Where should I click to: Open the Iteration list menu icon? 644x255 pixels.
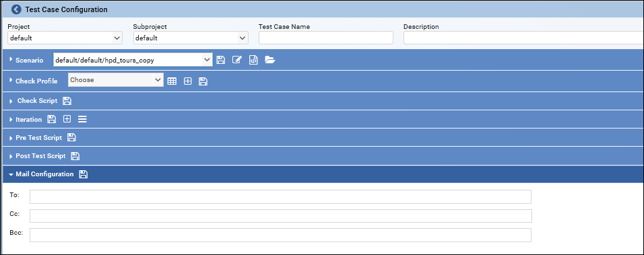(82, 119)
